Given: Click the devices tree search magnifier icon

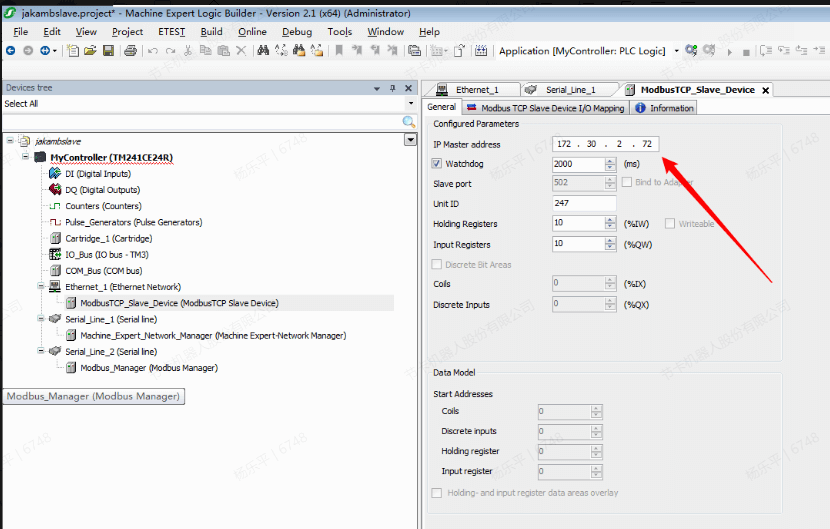Looking at the screenshot, I should (x=408, y=122).
